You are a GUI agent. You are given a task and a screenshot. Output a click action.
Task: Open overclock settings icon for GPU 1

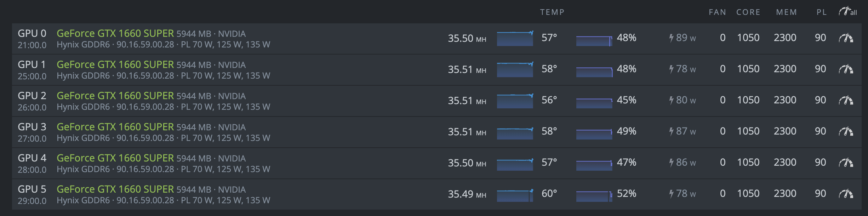coord(846,69)
